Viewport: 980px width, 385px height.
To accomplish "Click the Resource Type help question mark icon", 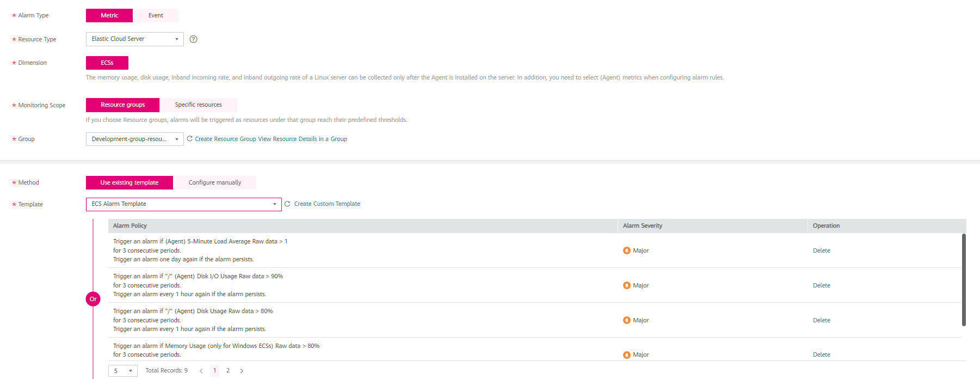I will pyautogui.click(x=193, y=39).
